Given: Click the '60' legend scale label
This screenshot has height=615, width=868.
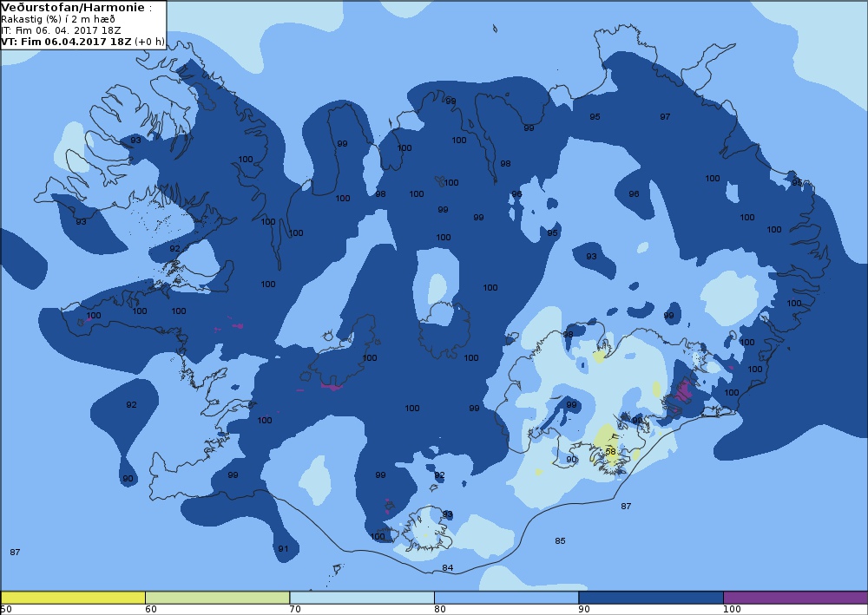Looking at the screenshot, I should pos(150,610).
